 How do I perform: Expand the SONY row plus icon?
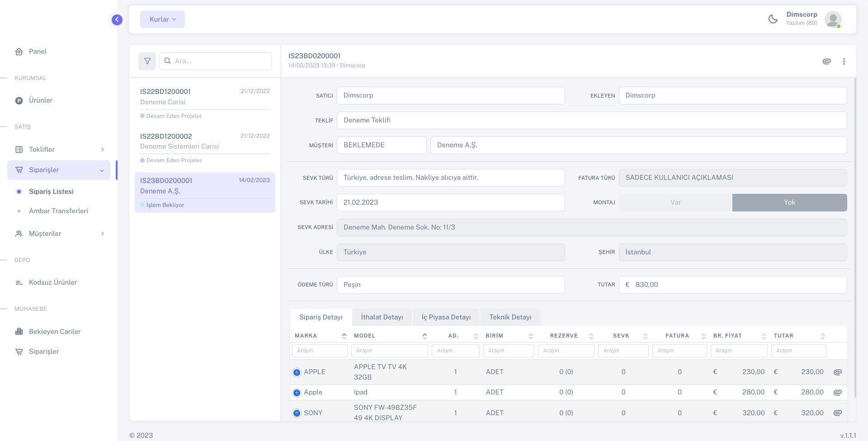(297, 413)
